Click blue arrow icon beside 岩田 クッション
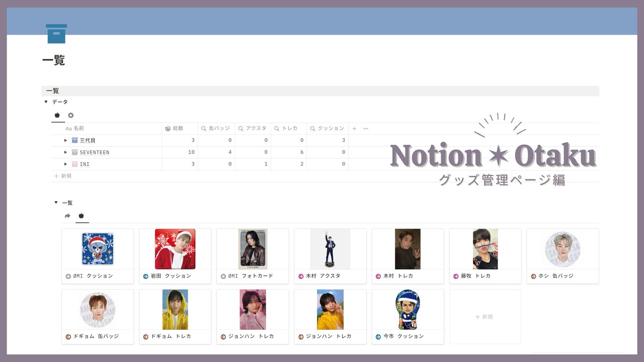The image size is (644, 362). click(146, 276)
